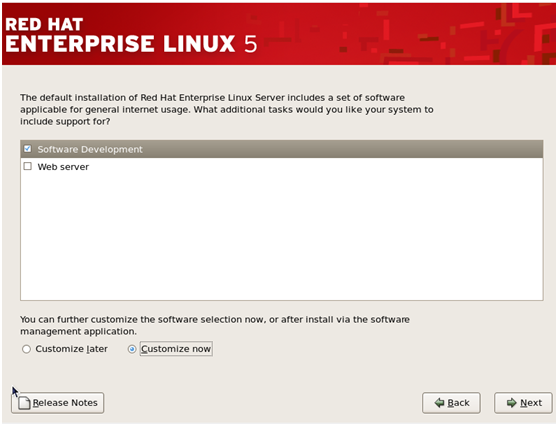Proceed with the Next button
This screenshot has width=558, height=426.
point(523,403)
